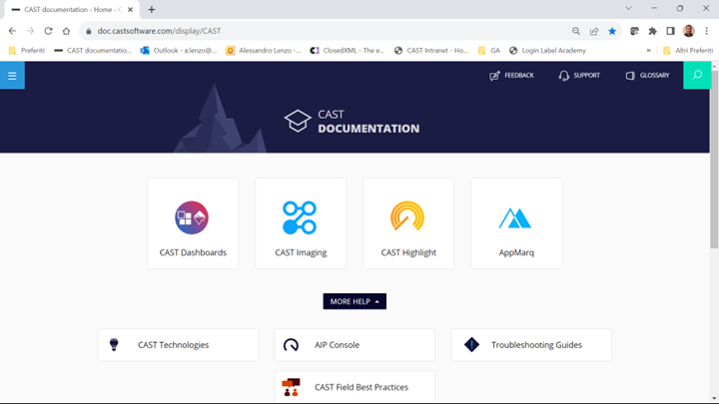Click the browser home icon
The height and width of the screenshot is (404, 719).
[66, 31]
